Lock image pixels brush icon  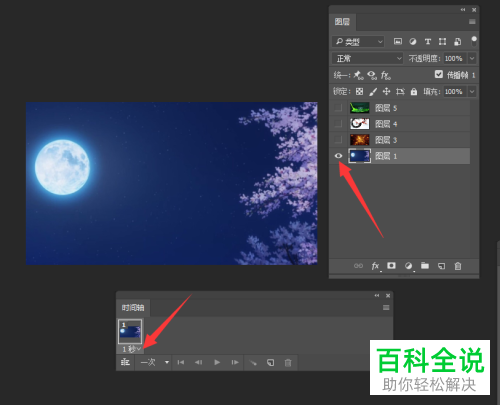[x=373, y=91]
